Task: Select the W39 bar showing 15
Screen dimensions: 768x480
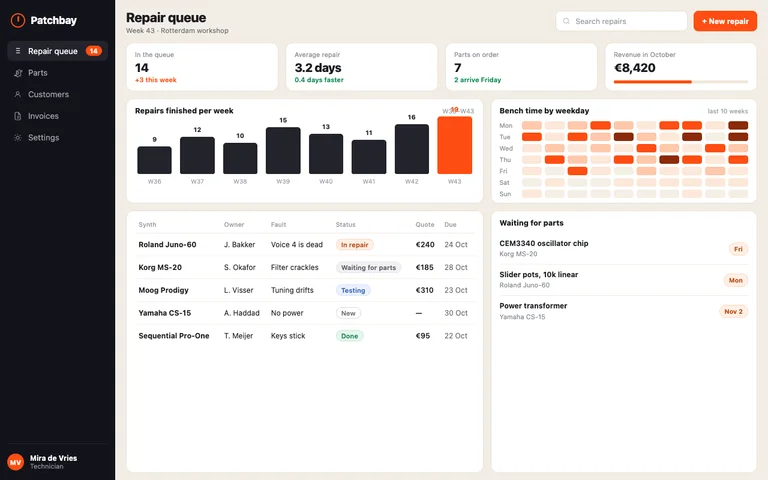Action: pos(283,150)
